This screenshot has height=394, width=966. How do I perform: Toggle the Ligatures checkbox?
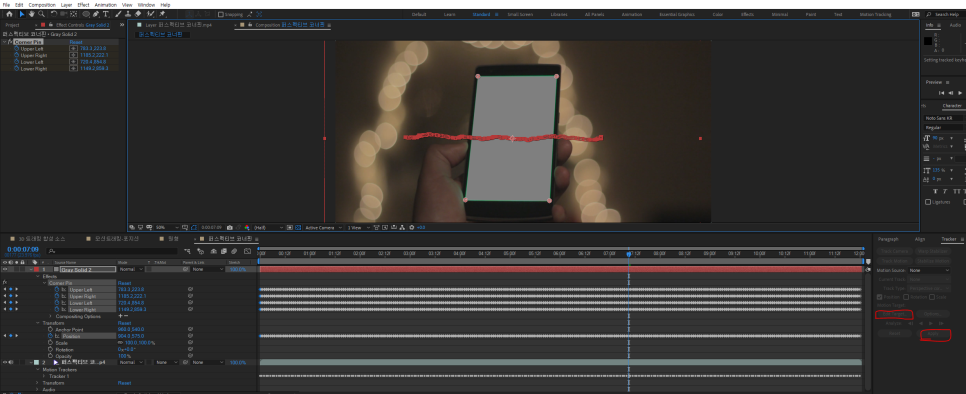coord(928,202)
